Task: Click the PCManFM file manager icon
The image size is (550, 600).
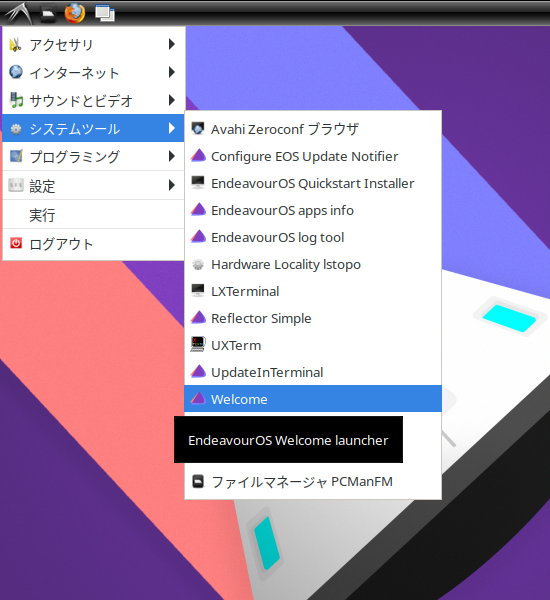Action: pos(198,481)
